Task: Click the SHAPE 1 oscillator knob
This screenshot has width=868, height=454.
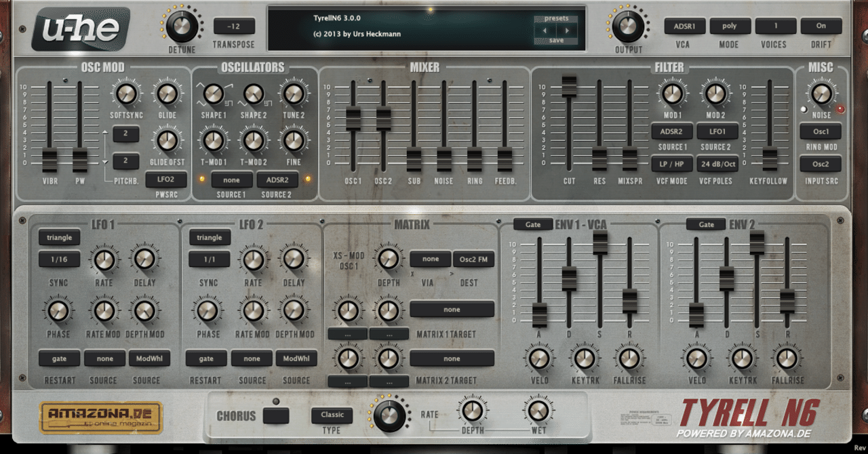Action: coord(213,94)
